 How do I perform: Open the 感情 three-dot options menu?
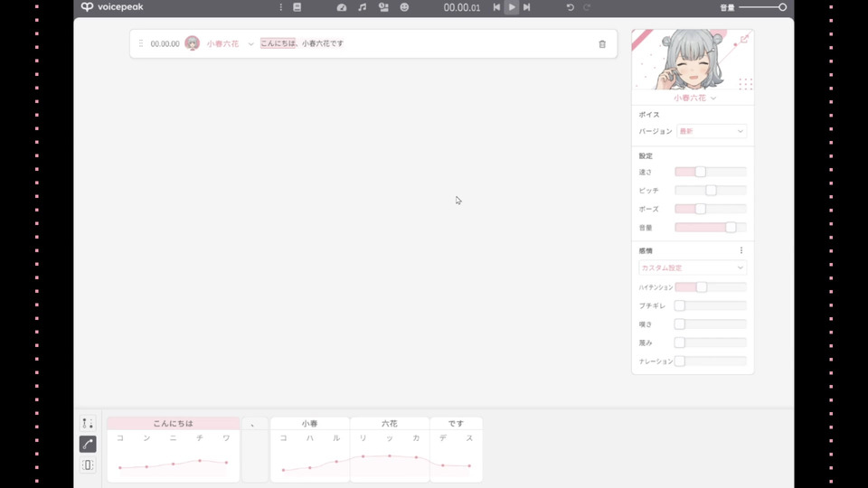[741, 250]
